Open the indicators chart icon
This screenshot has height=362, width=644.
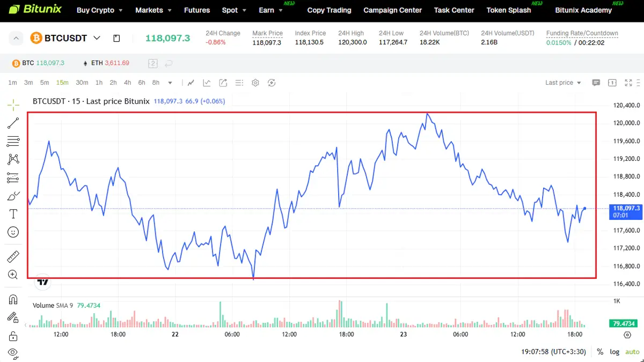207,83
